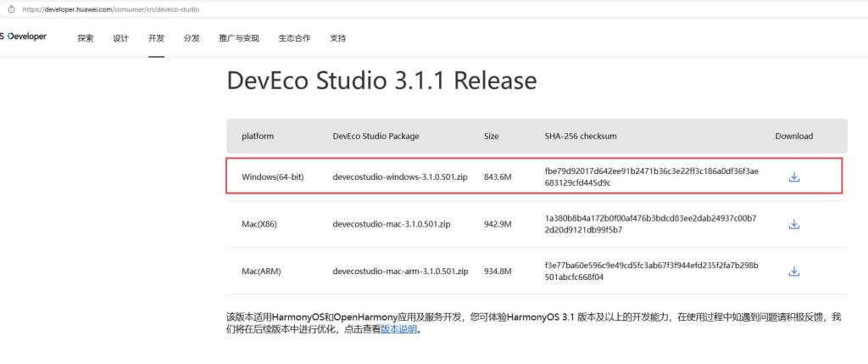Open the 开发 menu
Screen dimensions: 868x364
[156, 38]
